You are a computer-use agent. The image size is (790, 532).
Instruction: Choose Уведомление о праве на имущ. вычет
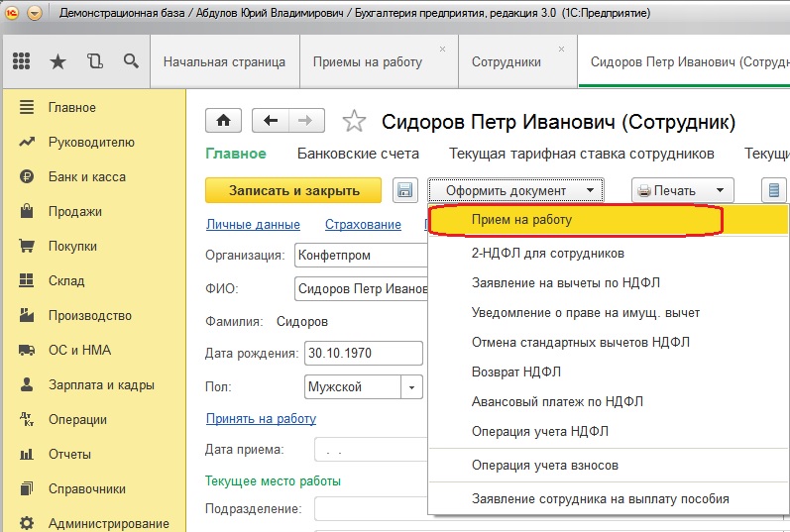pos(608,312)
